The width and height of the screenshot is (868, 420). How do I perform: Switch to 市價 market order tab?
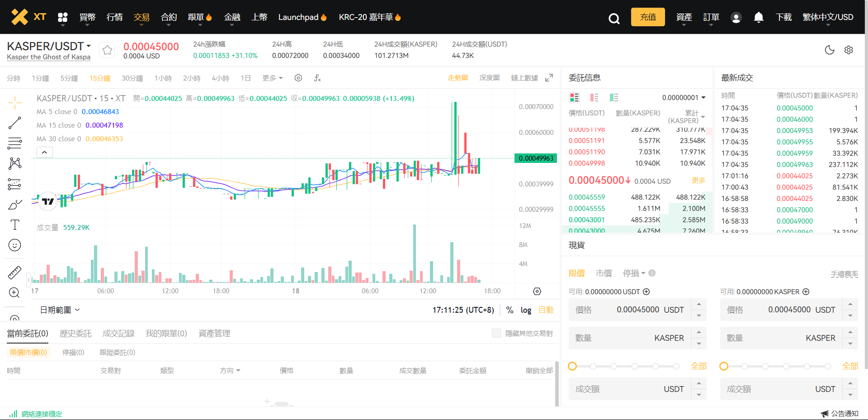(x=604, y=273)
